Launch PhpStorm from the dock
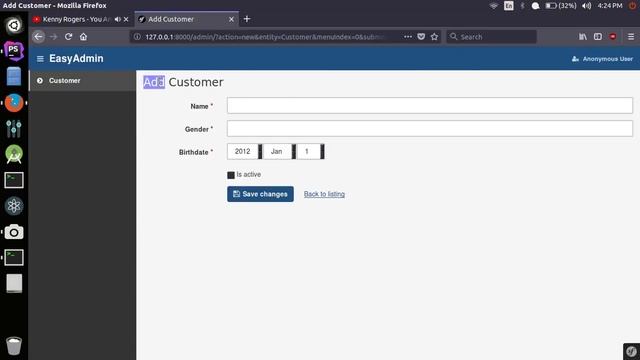Viewport: 640px width, 360px height. click(14, 51)
